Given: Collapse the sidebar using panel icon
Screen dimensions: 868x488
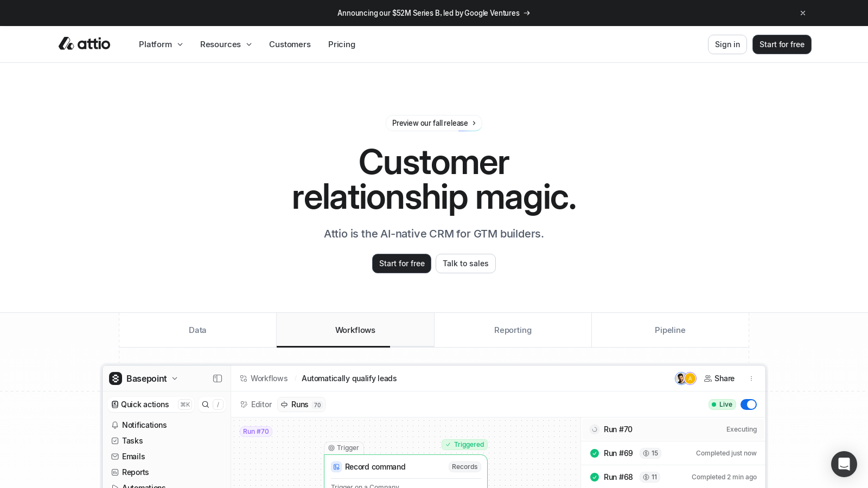Looking at the screenshot, I should pos(218,378).
